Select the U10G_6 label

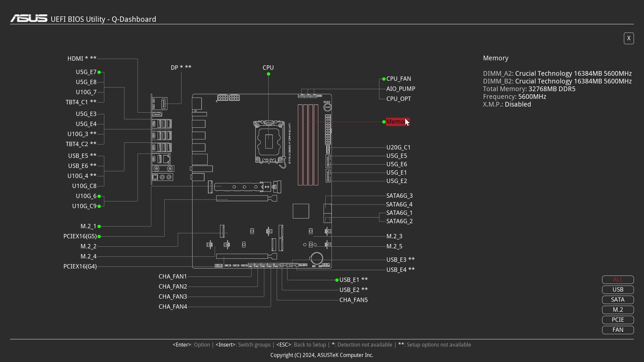(x=86, y=196)
